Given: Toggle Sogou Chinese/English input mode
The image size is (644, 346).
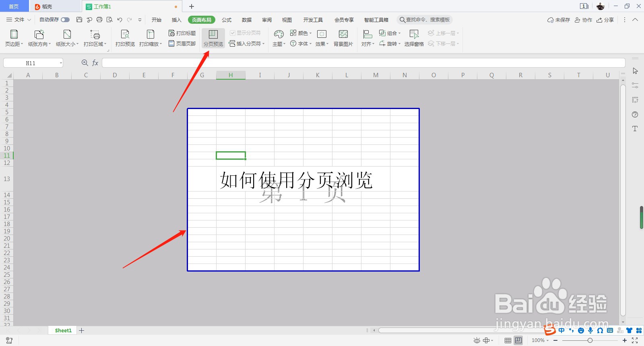Looking at the screenshot, I should pyautogui.click(x=561, y=330).
